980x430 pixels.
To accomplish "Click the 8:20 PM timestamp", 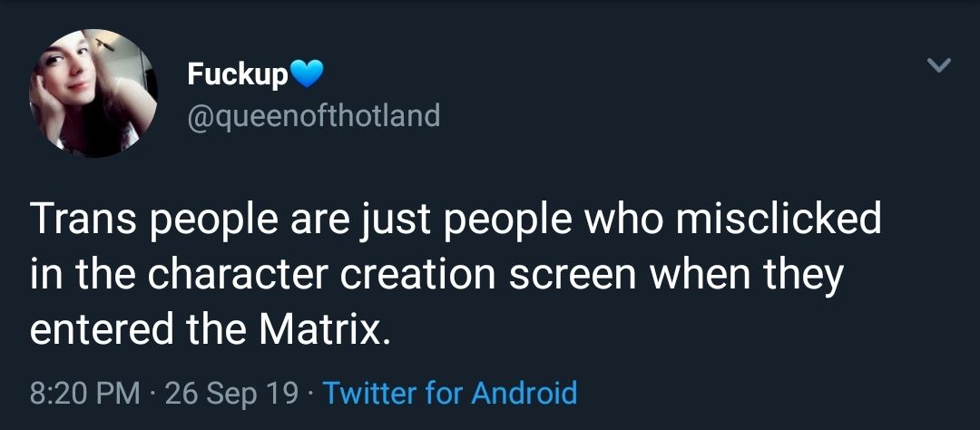I will pyautogui.click(x=85, y=393).
